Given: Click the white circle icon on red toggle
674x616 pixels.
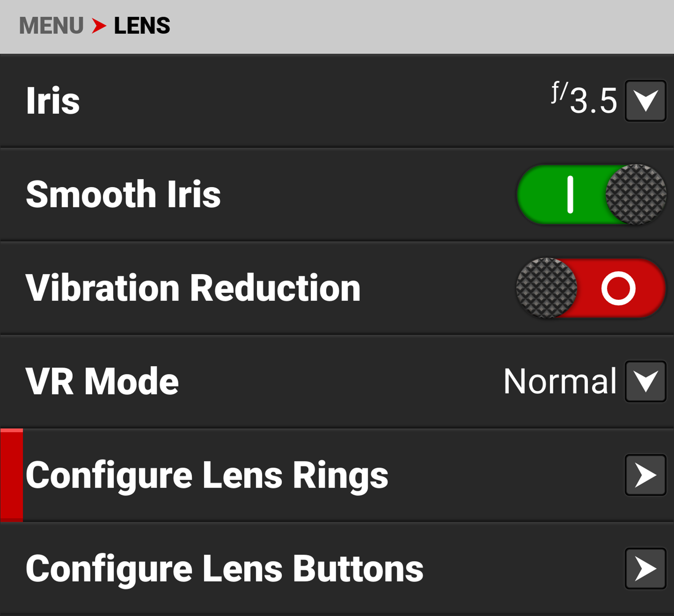Looking at the screenshot, I should (618, 288).
